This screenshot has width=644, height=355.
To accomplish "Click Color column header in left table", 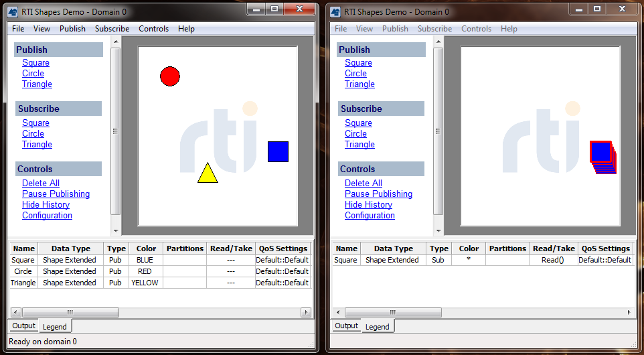I will point(146,248).
